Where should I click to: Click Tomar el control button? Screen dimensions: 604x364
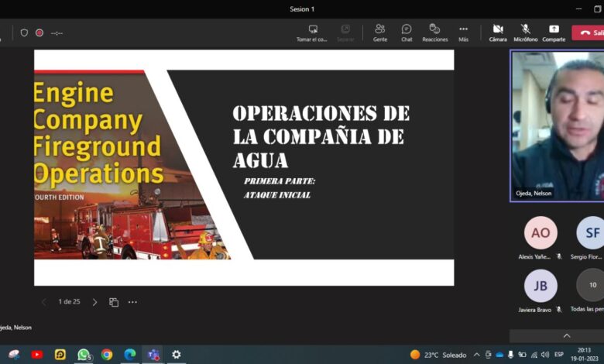pyautogui.click(x=312, y=33)
